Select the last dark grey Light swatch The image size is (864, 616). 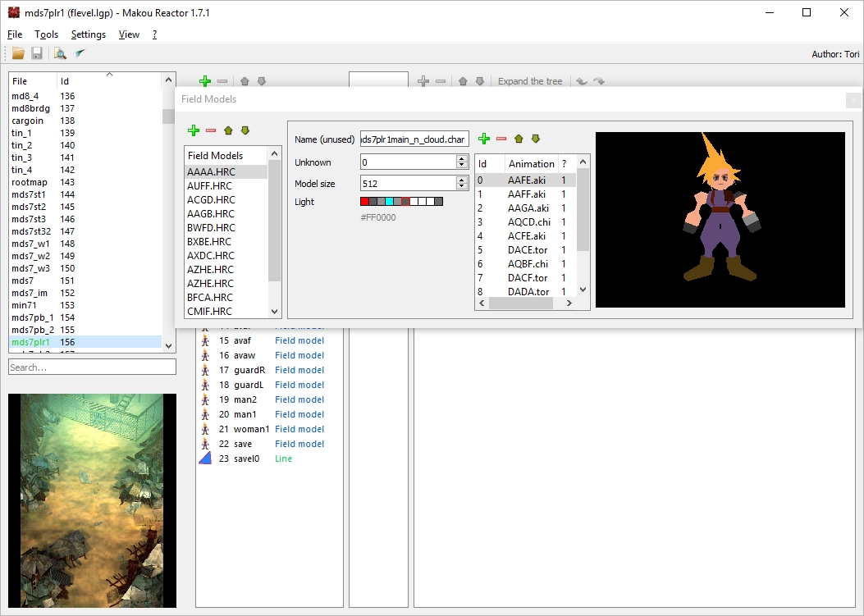pos(439,202)
